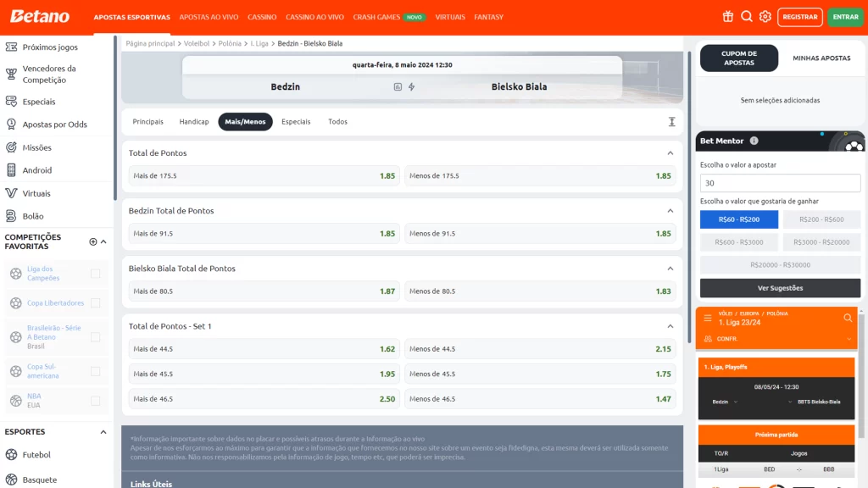Collapse Total de Pontos - Set 1

(x=670, y=326)
